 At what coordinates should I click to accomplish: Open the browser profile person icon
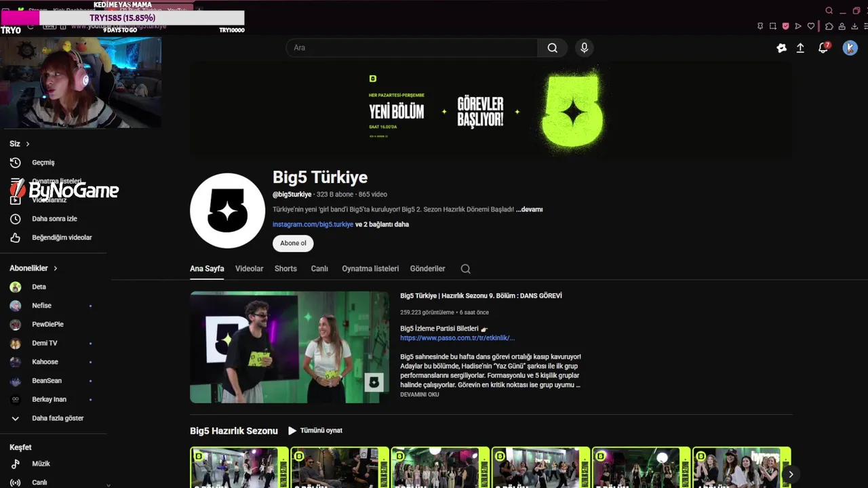click(842, 26)
